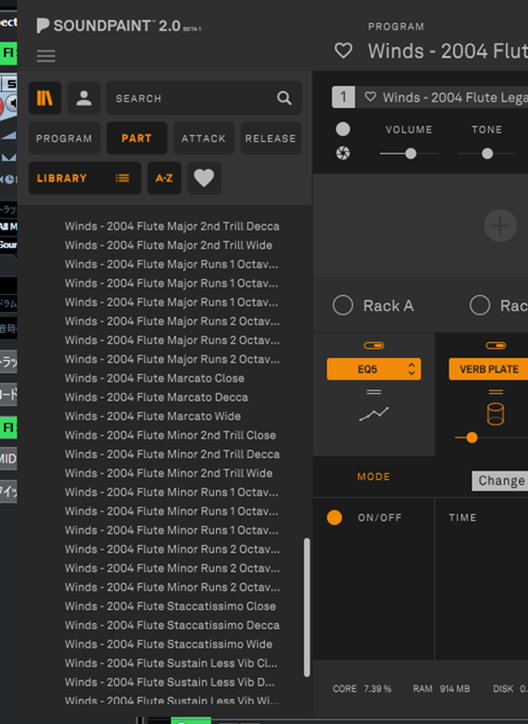
Task: Click the EQ5 drag handle lines
Action: [x=374, y=392]
